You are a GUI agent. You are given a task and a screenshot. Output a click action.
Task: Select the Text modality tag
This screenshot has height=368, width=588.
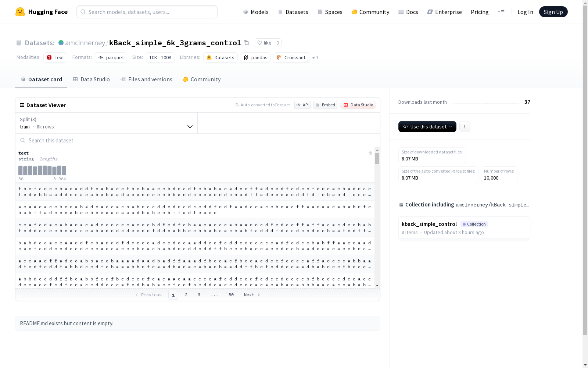55,57
